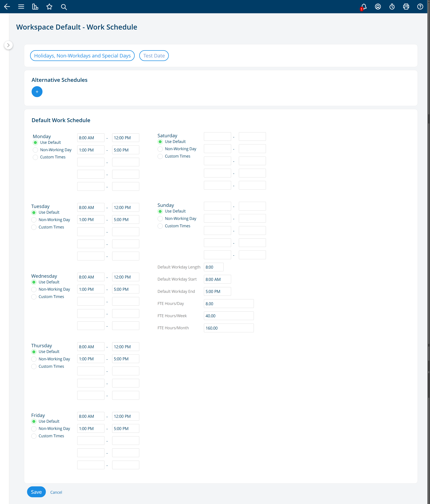Screen dimensions: 430x504
Task: Click Tuesday 12:00 PM end field
Action: [x=125, y=207]
